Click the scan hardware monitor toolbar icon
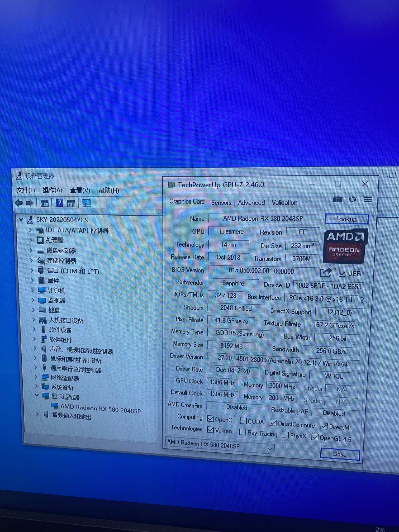This screenshot has width=399, height=532. (86, 203)
